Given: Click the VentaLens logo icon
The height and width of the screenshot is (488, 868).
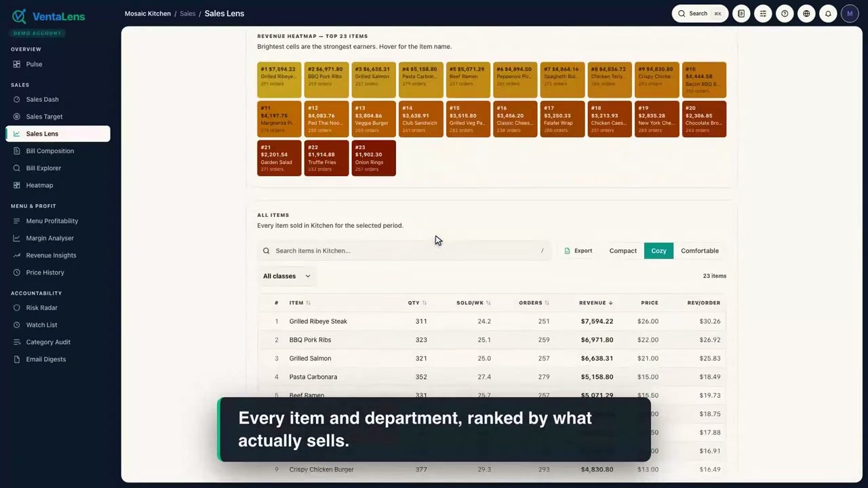Looking at the screenshot, I should tap(19, 16).
